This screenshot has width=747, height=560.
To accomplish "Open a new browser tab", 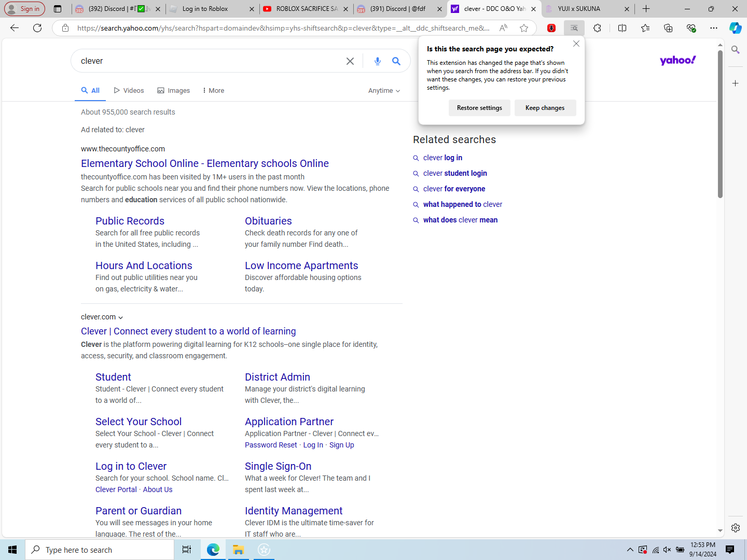I will pyautogui.click(x=646, y=9).
